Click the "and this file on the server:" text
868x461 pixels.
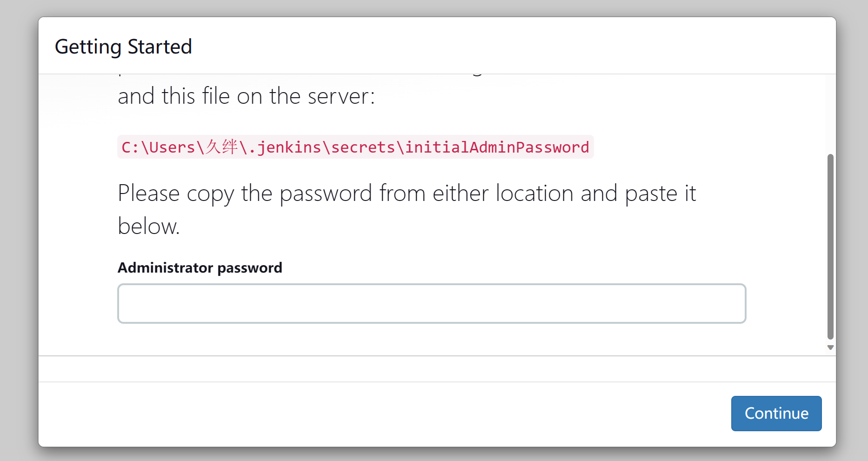[246, 96]
